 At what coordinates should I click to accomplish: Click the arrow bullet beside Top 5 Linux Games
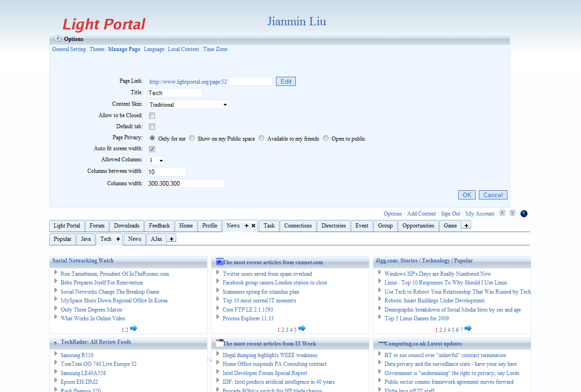[x=380, y=317]
